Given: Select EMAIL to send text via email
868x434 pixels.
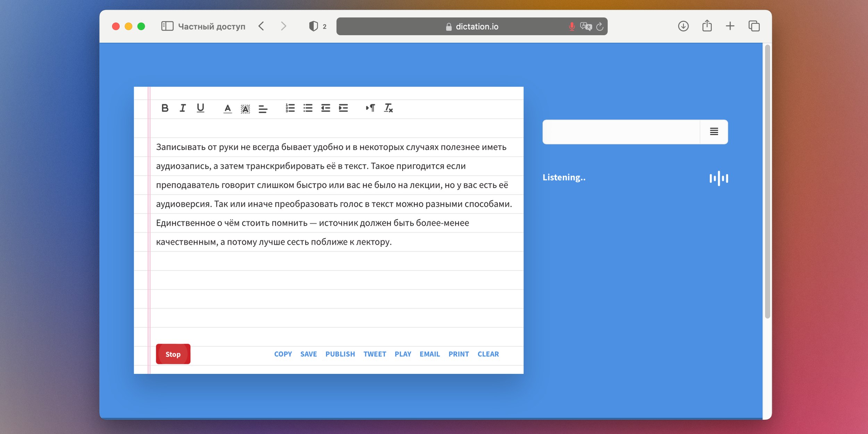Looking at the screenshot, I should tap(429, 353).
